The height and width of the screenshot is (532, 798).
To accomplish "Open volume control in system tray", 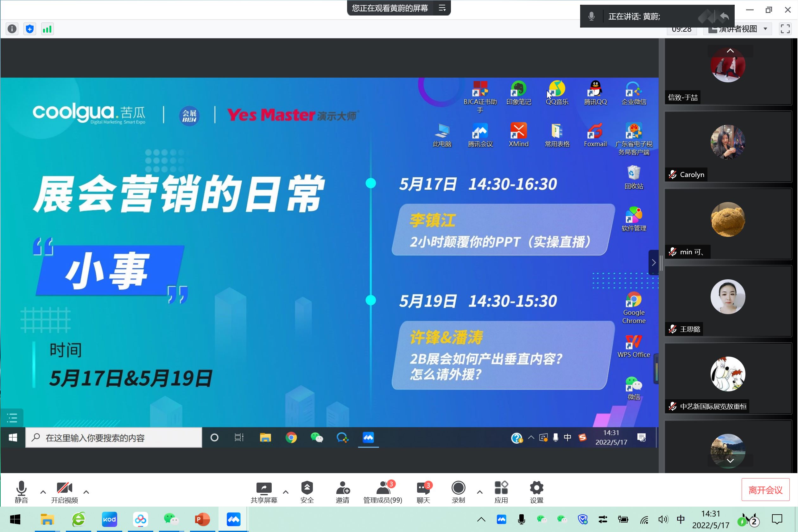I will click(662, 519).
